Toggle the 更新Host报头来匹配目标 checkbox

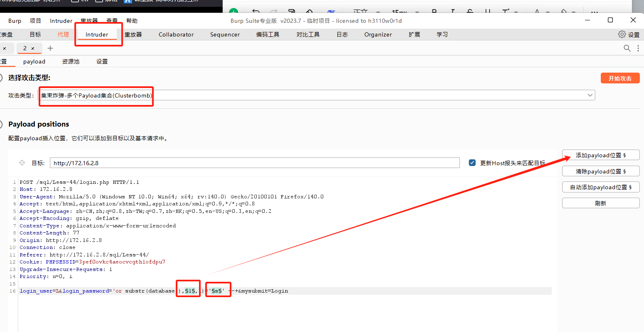click(x=472, y=163)
